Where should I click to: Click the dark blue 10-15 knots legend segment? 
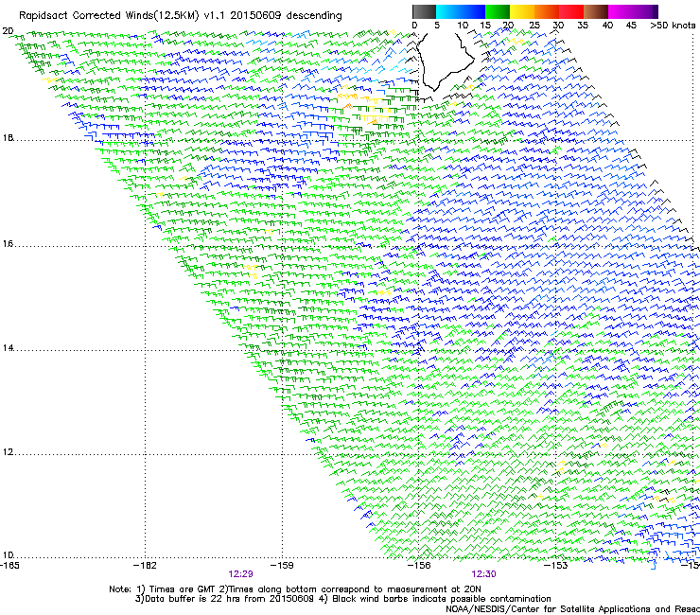click(473, 11)
